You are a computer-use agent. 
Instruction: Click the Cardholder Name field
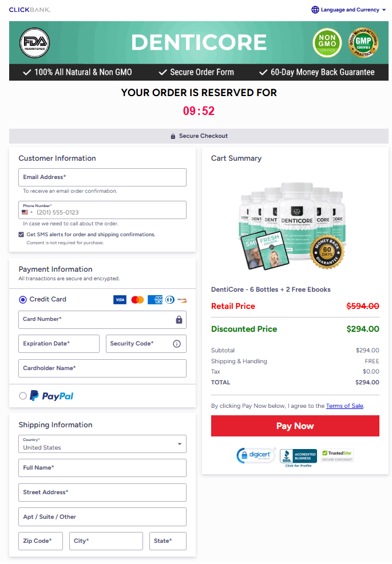(x=102, y=368)
